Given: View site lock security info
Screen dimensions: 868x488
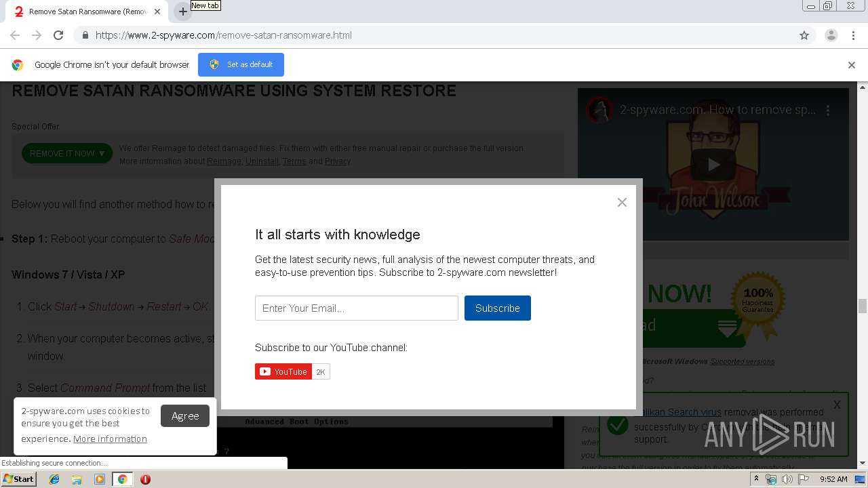Looking at the screenshot, I should (x=85, y=35).
